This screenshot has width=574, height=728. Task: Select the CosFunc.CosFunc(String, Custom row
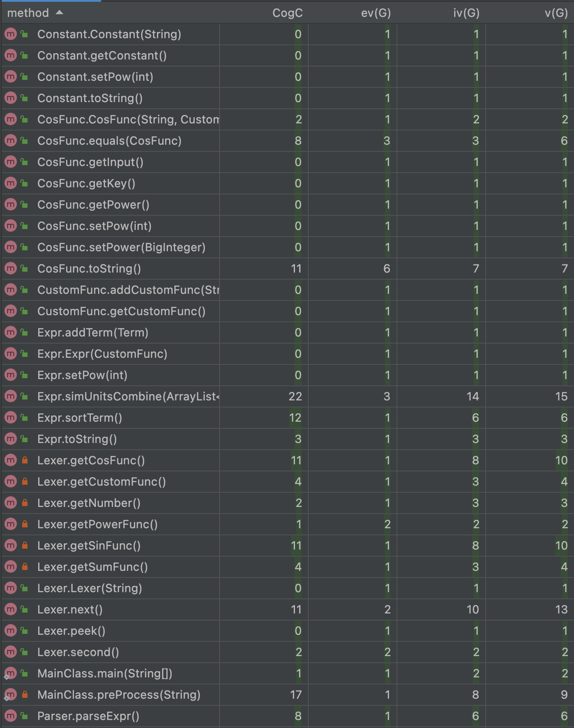[287, 119]
